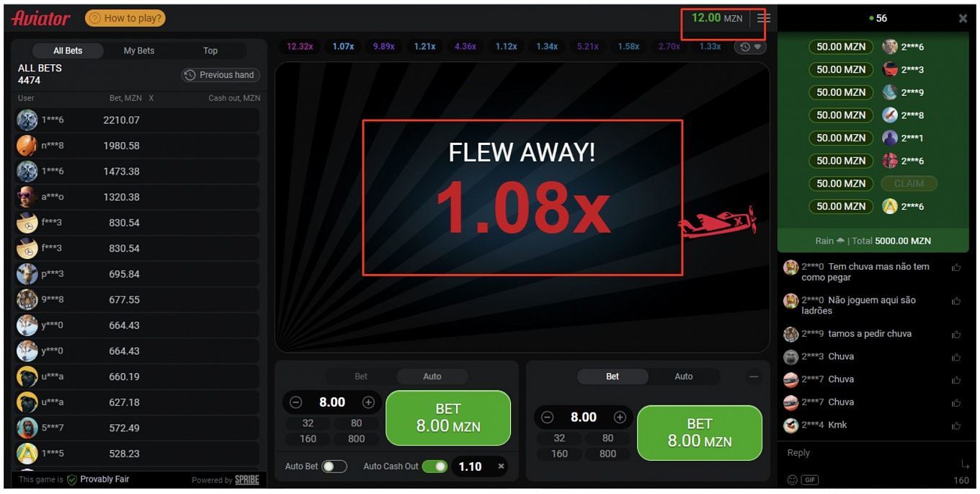Click the 12.00 MZN balance
Screen dimensions: 980x494
coord(717,18)
